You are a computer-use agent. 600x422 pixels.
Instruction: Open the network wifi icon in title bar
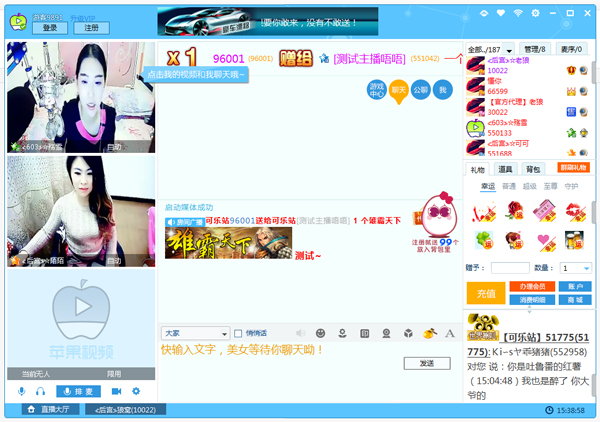518,13
